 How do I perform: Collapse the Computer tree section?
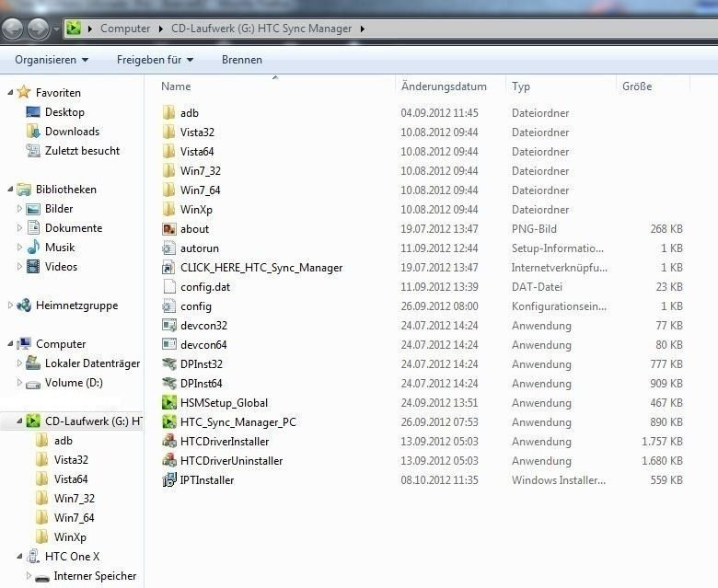(x=10, y=343)
